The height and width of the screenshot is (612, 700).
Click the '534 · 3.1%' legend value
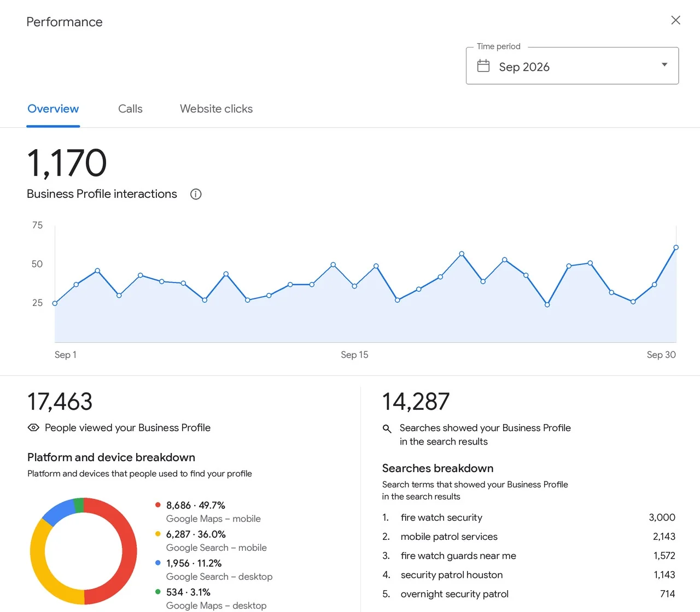pyautogui.click(x=188, y=592)
